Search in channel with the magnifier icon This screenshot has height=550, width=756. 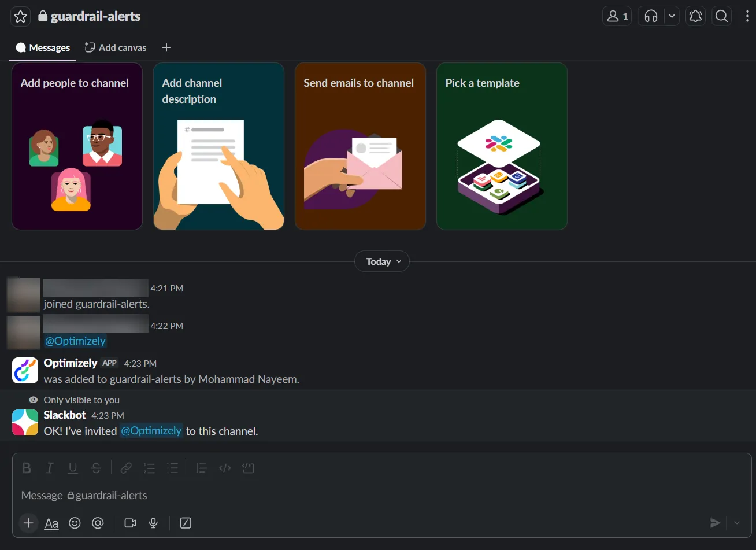click(x=721, y=16)
